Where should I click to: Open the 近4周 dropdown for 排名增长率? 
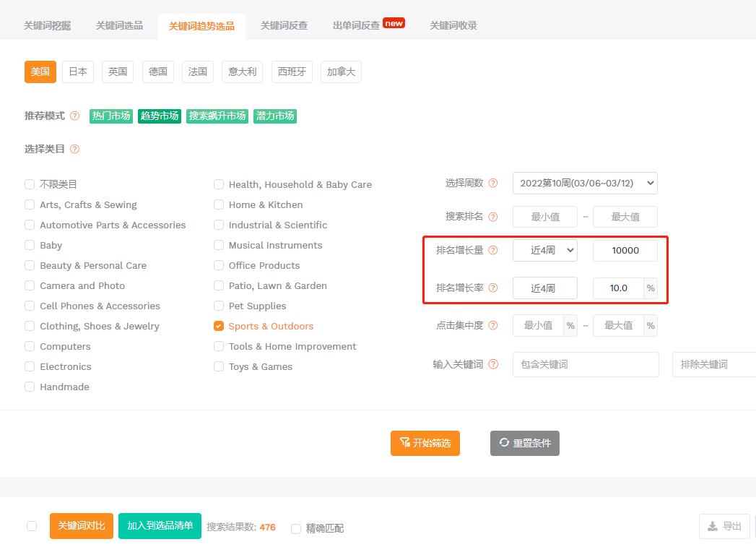(x=545, y=288)
